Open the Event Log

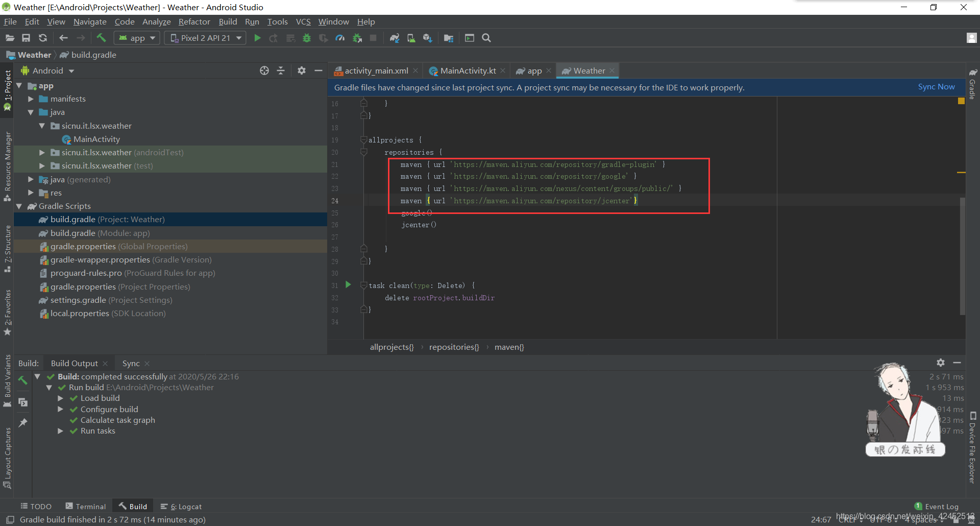coord(941,506)
